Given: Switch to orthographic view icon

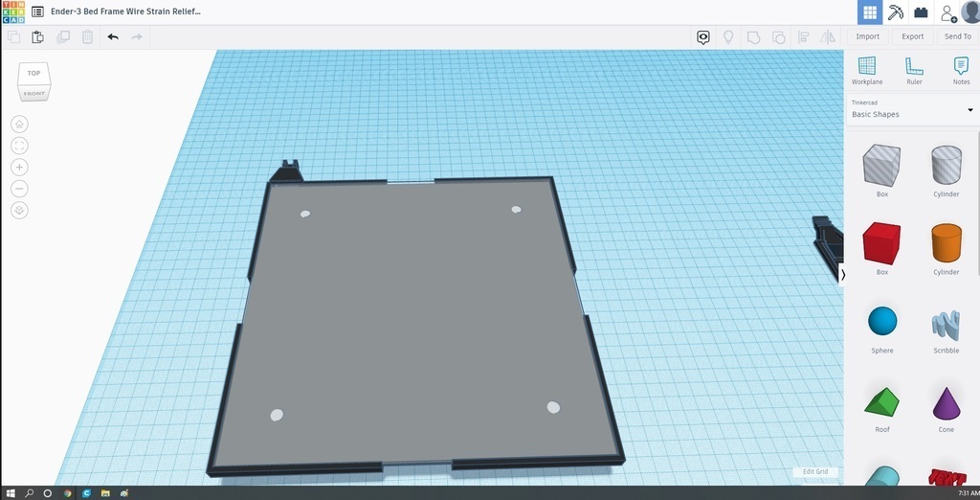Looking at the screenshot, I should (19, 211).
